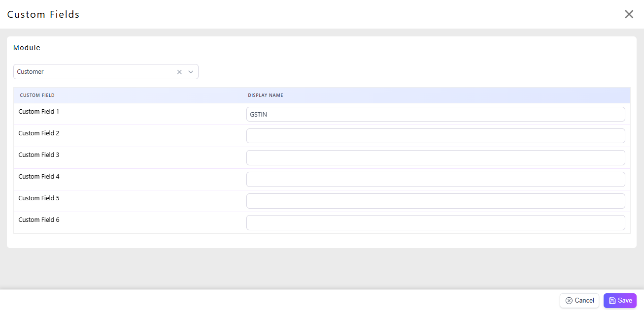Clear the selected Customer module
The height and width of the screenshot is (310, 644).
pyautogui.click(x=179, y=72)
